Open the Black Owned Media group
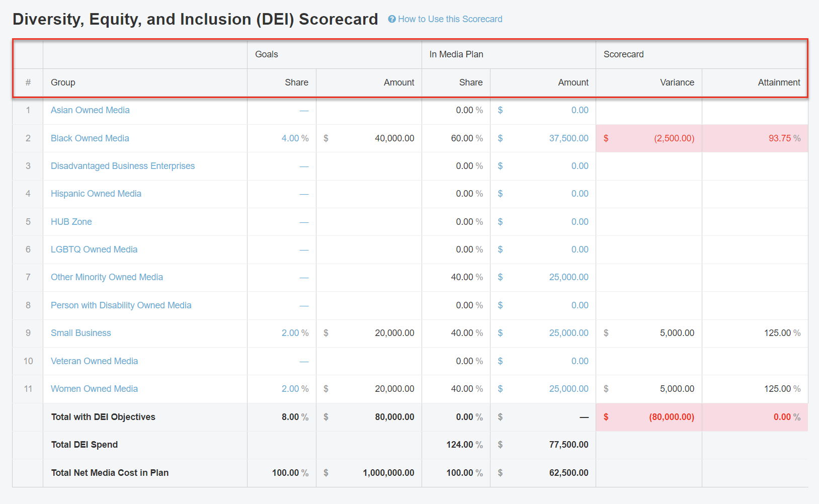Screen dimensions: 819x504 pos(90,138)
